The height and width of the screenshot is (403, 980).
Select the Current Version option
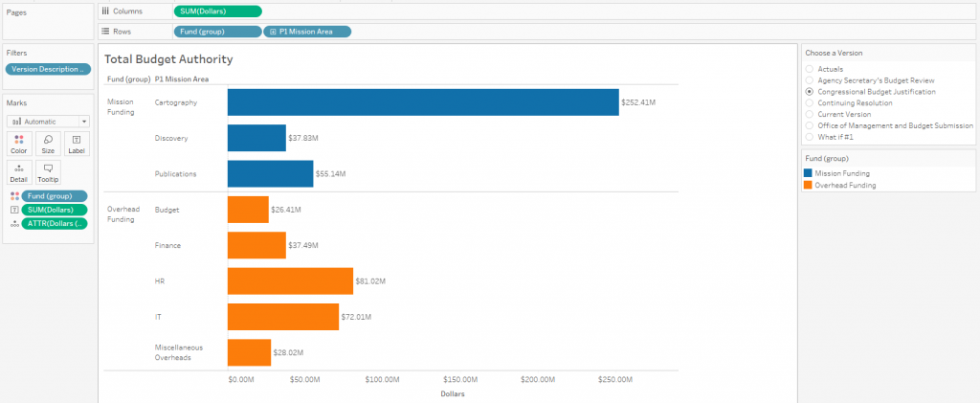coord(810,114)
